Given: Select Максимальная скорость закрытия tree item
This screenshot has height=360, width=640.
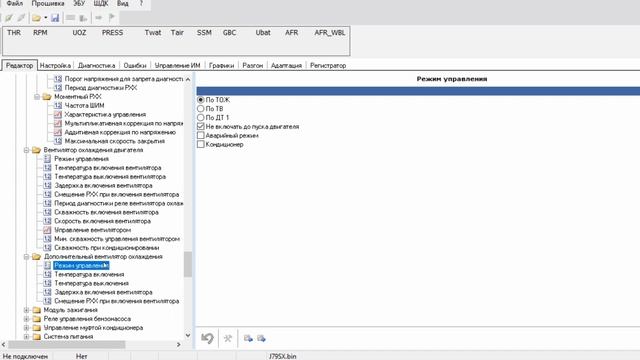Looking at the screenshot, I should coord(115,141).
